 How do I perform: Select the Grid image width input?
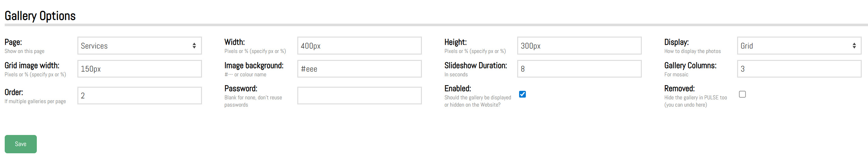(139, 69)
